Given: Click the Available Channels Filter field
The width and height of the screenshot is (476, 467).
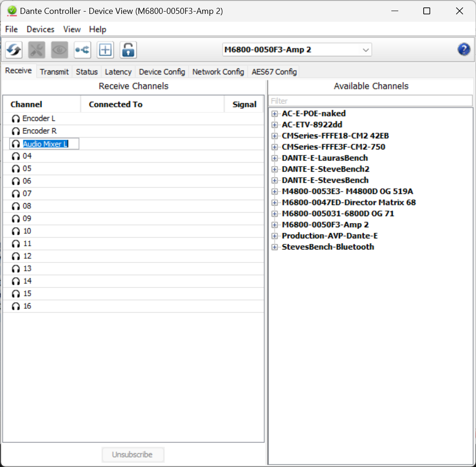Looking at the screenshot, I should coord(371,101).
